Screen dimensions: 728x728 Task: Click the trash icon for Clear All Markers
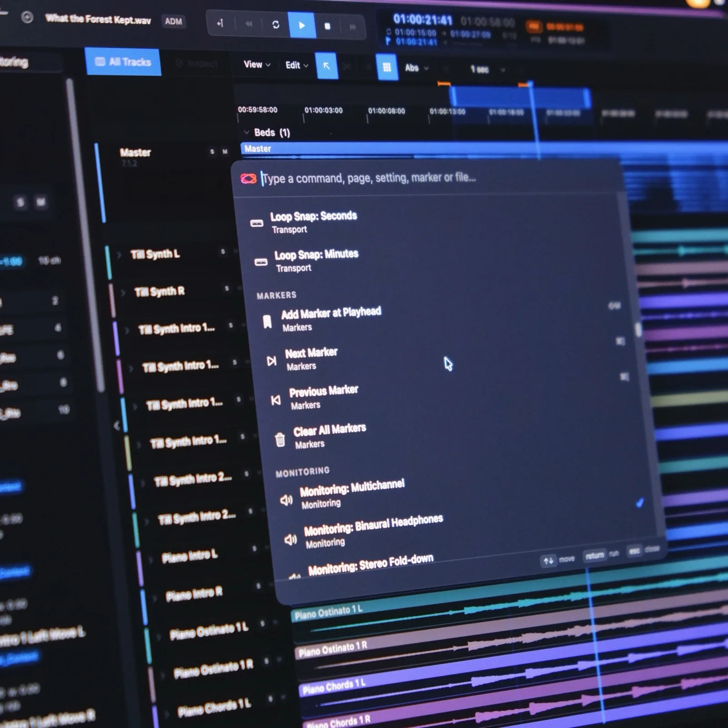[x=280, y=440]
